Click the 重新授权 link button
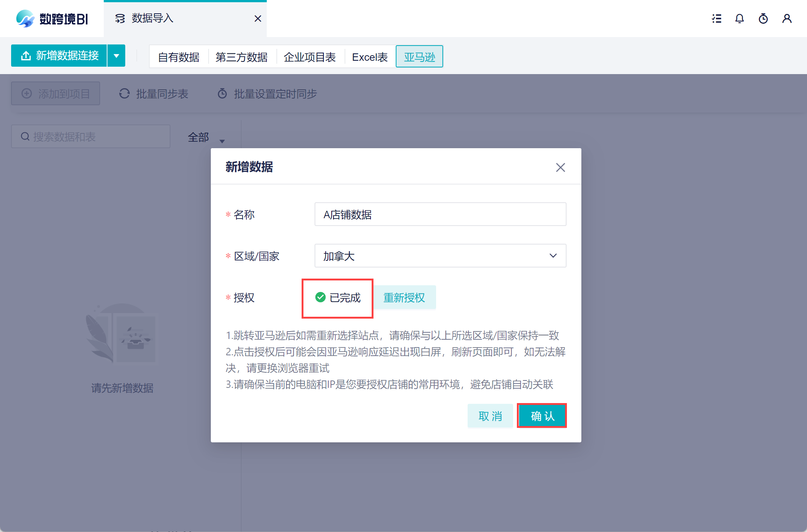 (404, 297)
